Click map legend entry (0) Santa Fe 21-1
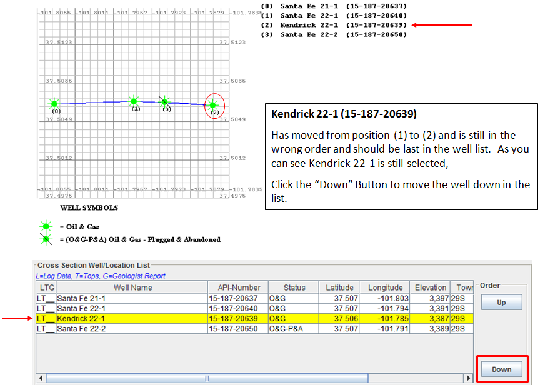 (x=334, y=6)
